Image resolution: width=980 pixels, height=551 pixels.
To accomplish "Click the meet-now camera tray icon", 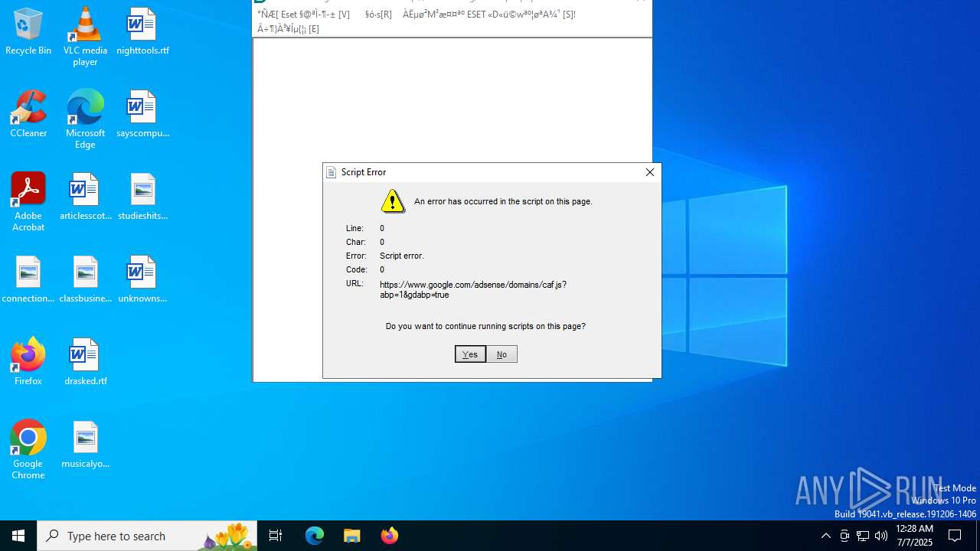I will (844, 536).
